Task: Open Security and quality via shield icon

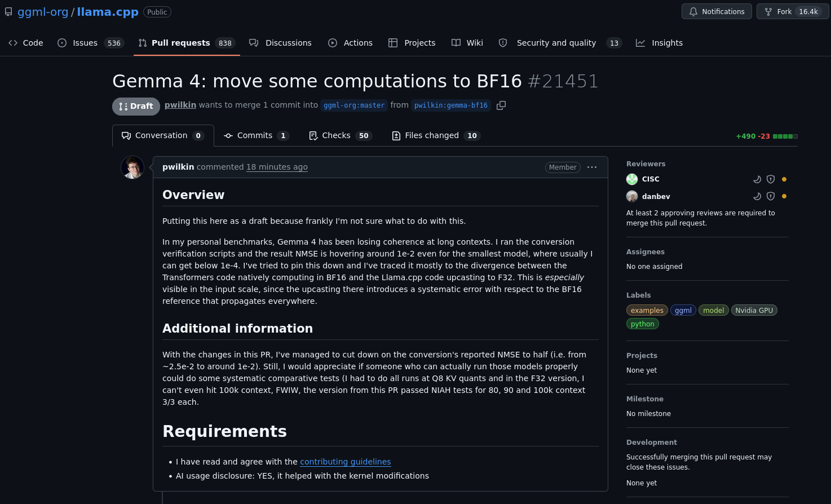Action: tap(503, 43)
